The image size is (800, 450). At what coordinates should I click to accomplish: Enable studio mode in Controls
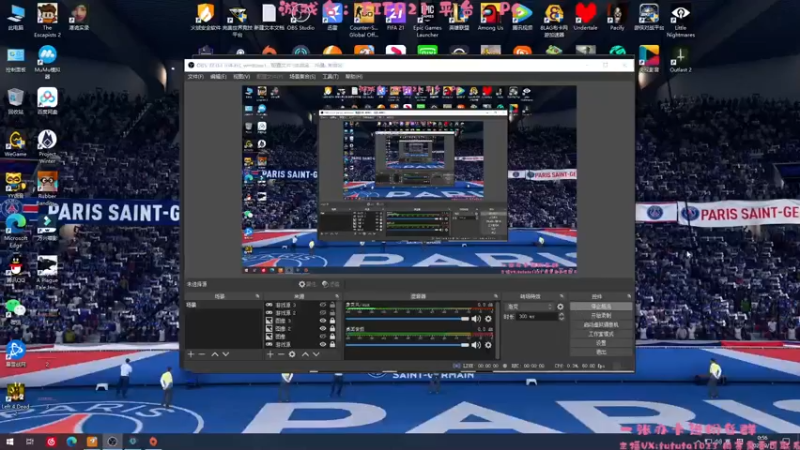coord(601,334)
